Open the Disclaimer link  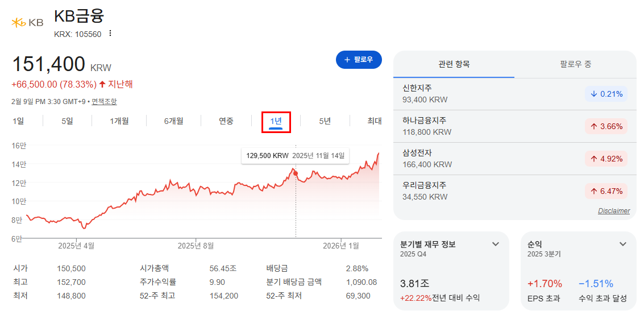tap(614, 211)
